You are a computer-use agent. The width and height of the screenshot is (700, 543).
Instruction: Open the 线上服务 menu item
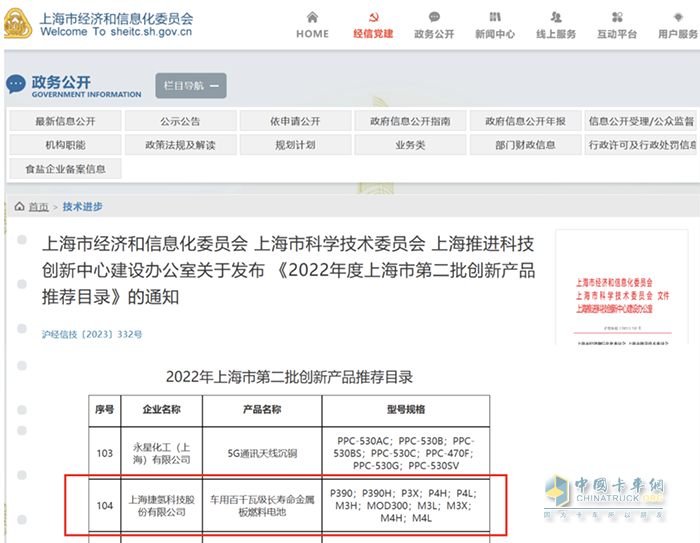click(x=556, y=34)
